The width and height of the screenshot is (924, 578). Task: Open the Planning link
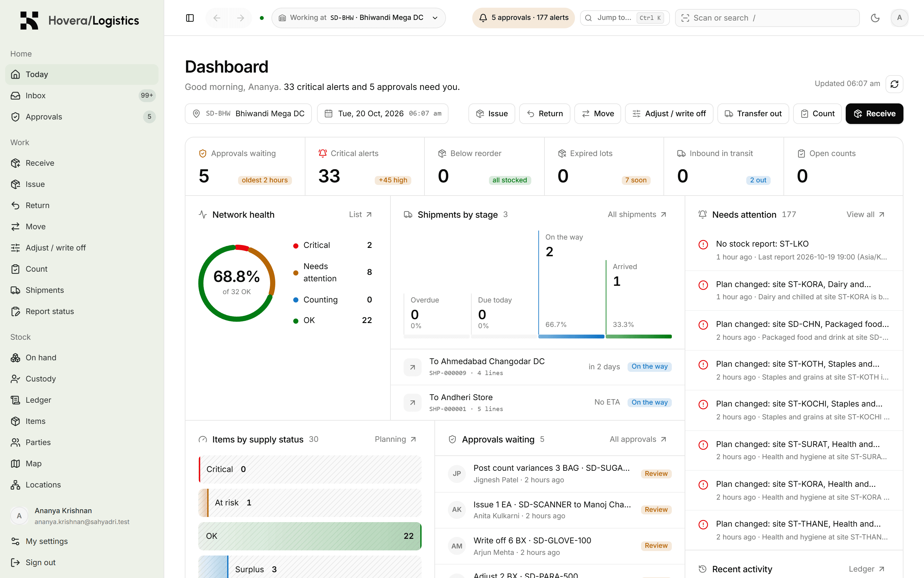[395, 439]
